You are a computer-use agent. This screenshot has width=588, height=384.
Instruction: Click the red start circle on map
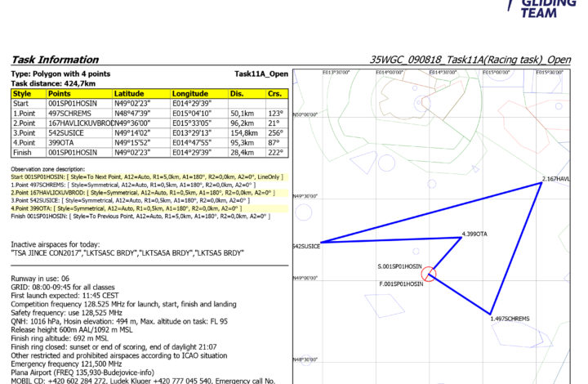tap(430, 275)
